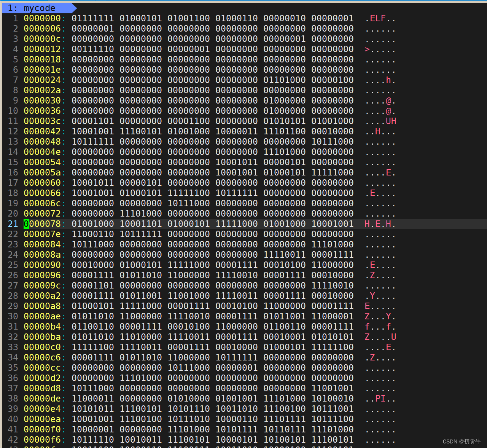Click the address 000001e

tap(42, 70)
